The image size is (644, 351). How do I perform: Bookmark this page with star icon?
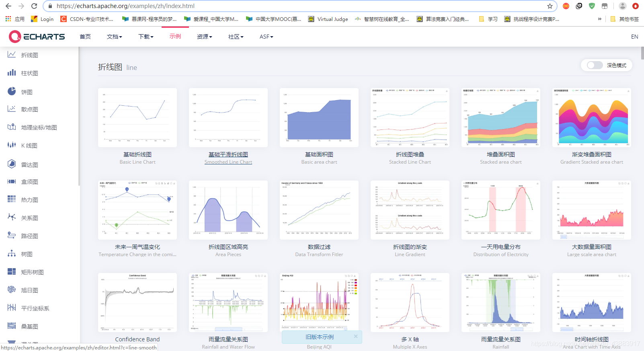click(x=550, y=6)
